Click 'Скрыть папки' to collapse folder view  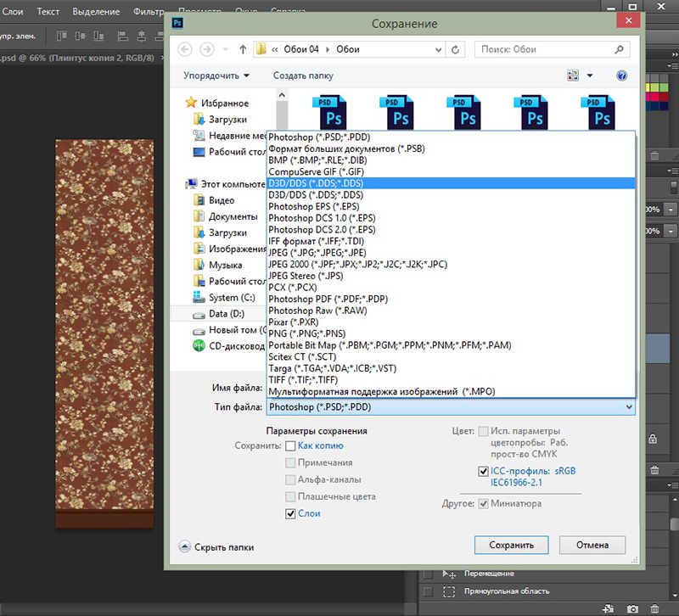222,547
